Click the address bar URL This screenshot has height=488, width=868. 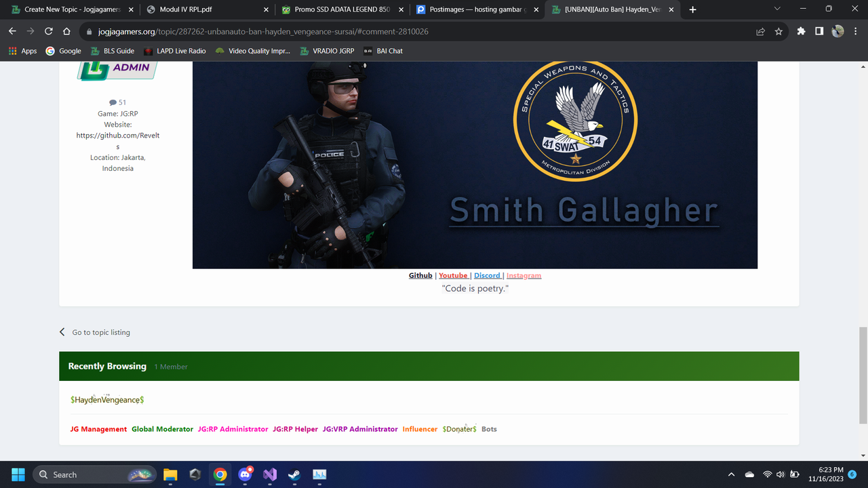[264, 32]
